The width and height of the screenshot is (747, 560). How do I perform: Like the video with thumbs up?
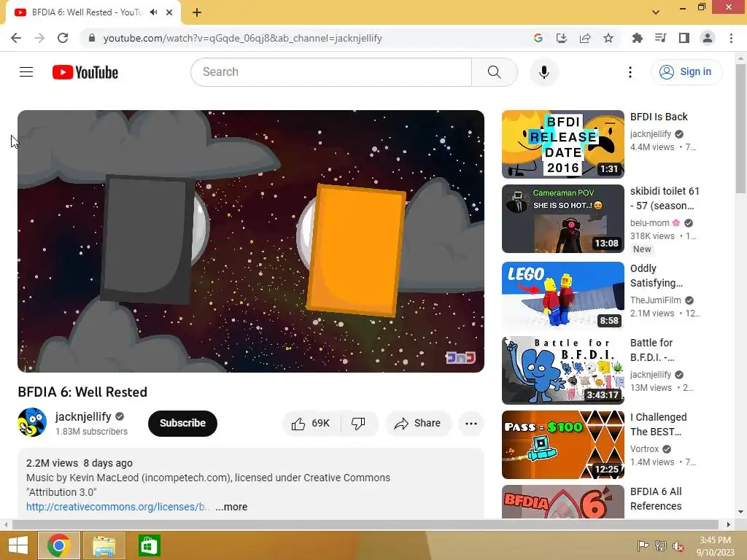coord(311,424)
